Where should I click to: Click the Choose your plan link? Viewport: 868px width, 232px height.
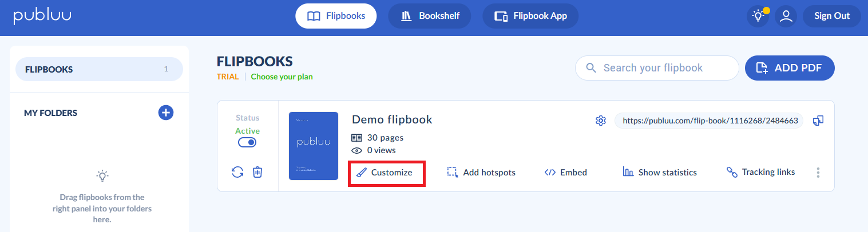coord(282,77)
